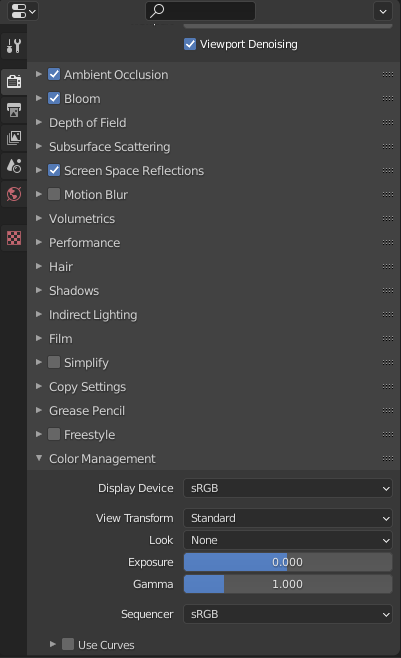Switch to View Layer properties icon
This screenshot has width=401, height=658.
click(x=14, y=138)
